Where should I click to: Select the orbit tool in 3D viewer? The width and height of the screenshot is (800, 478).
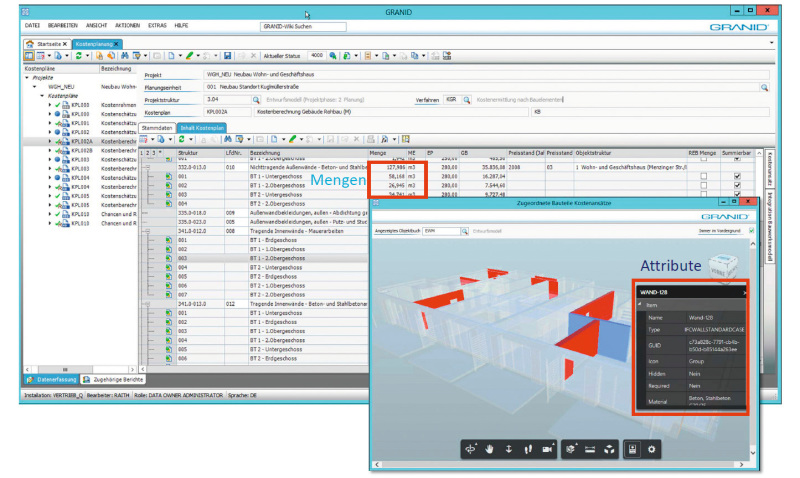coord(470,449)
